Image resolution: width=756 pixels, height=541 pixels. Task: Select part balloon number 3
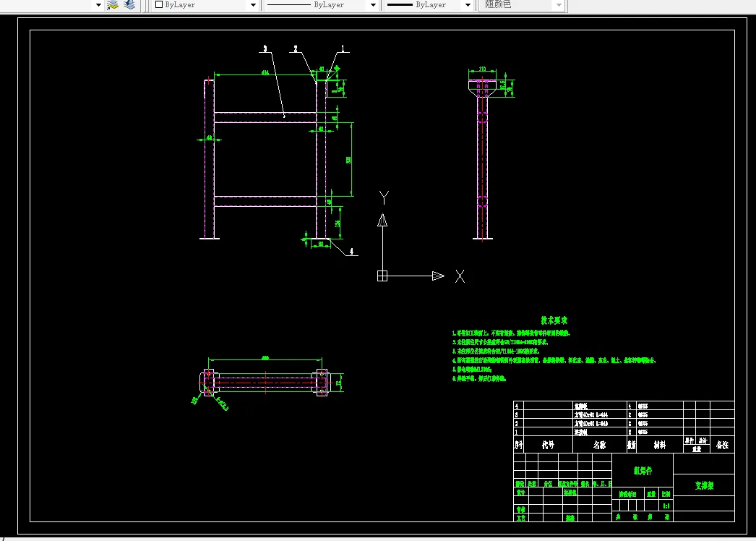point(265,48)
